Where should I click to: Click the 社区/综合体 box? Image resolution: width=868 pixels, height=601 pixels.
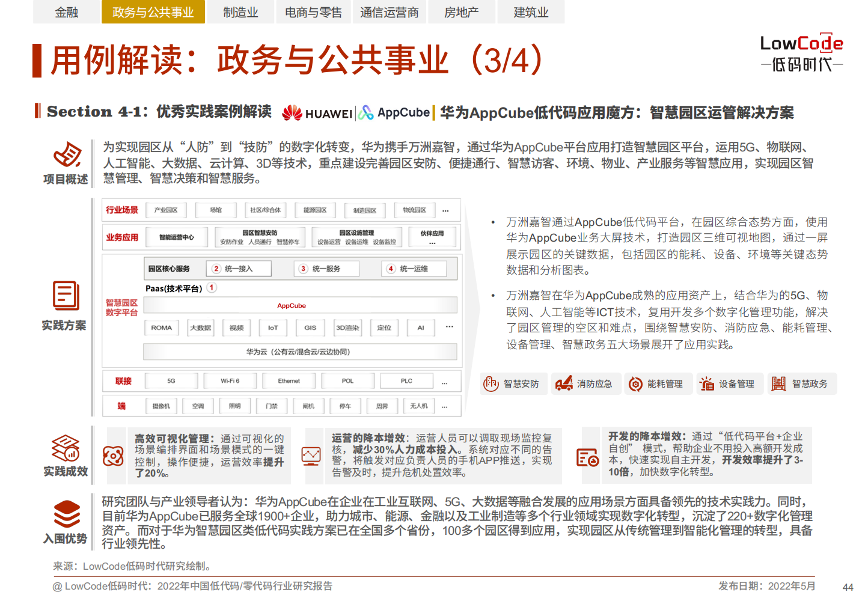(265, 210)
